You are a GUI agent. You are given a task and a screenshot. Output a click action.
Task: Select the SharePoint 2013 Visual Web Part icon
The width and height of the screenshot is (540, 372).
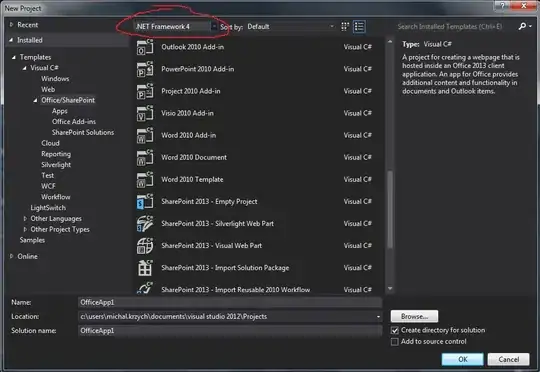pos(145,246)
